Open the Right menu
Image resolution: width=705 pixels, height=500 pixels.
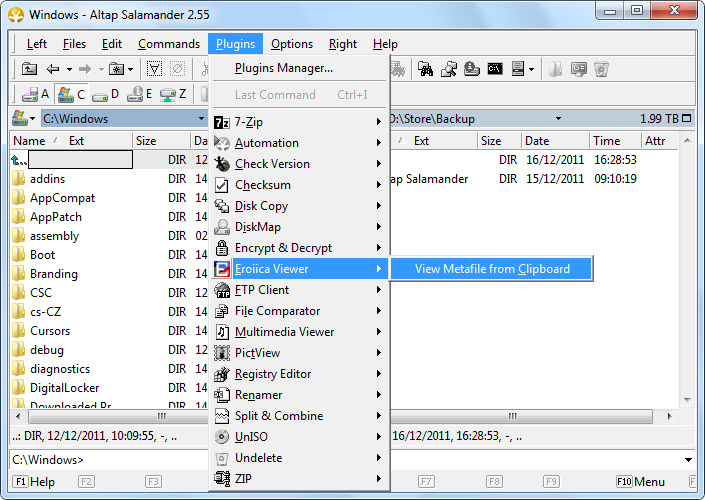tap(343, 44)
